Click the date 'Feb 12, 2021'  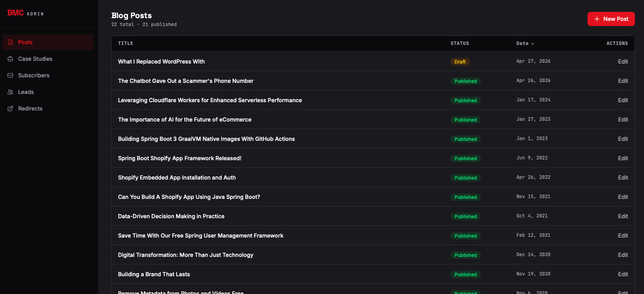(533, 235)
